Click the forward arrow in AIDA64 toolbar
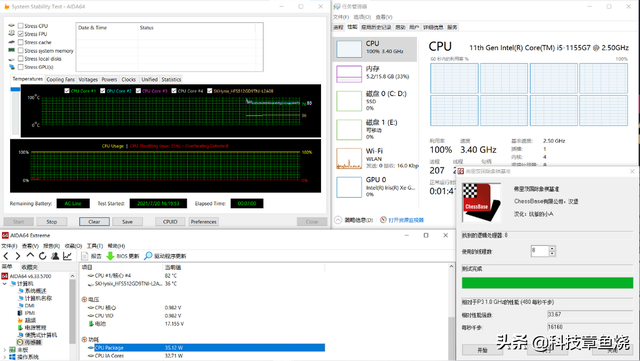Viewport: 640px width, 361px height. (x=18, y=256)
